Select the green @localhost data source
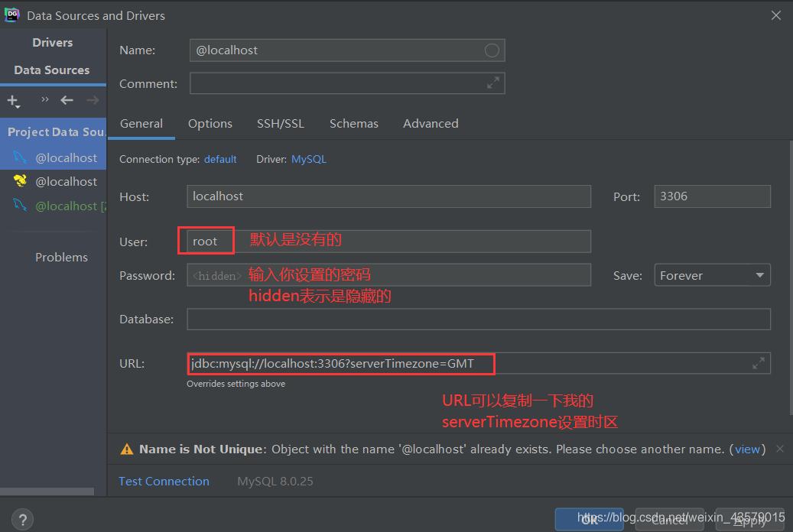Screen dimensions: 793x532 click(x=53, y=206)
